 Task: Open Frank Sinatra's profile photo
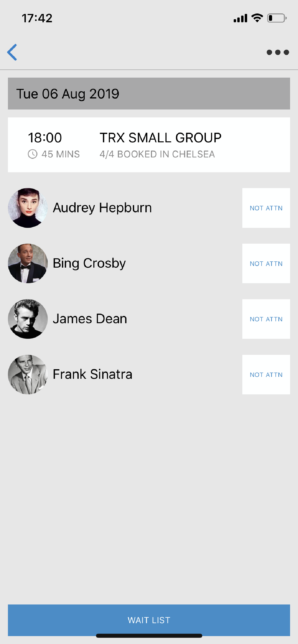point(28,374)
